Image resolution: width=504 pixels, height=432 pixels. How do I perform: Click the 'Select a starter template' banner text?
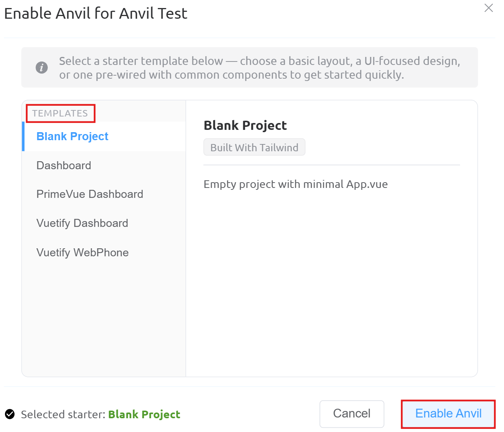(259, 68)
